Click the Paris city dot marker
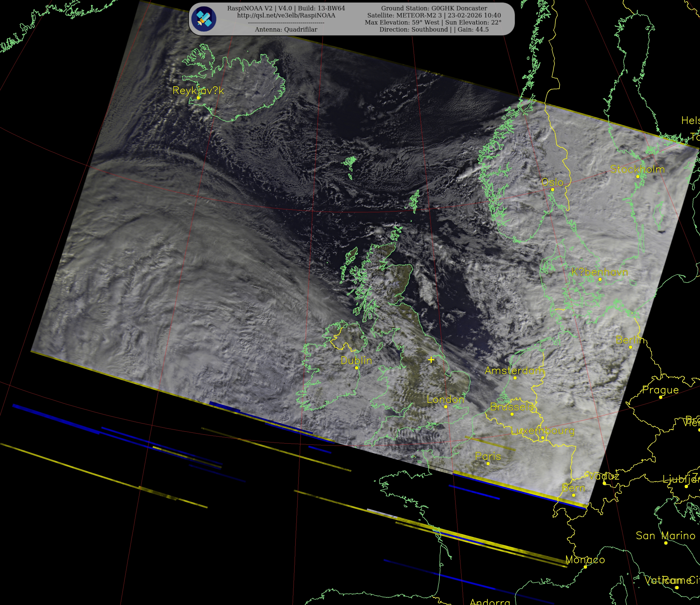The width and height of the screenshot is (700, 605). [488, 464]
